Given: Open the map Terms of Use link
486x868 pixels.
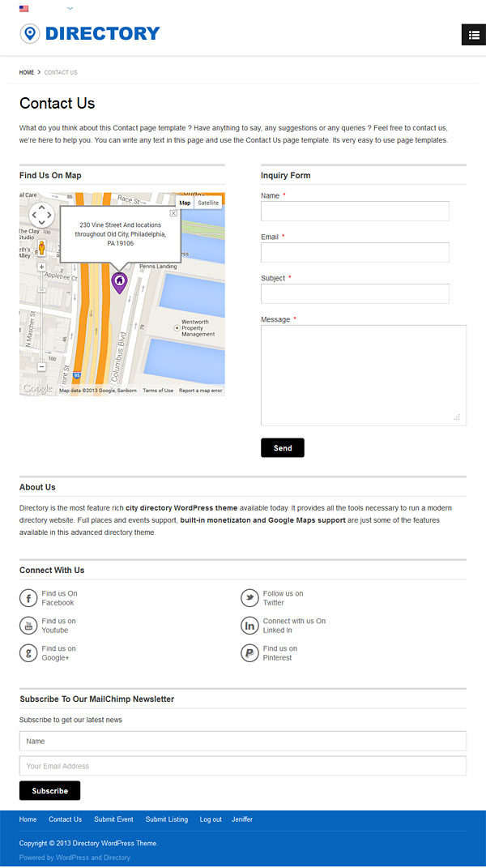Looking at the screenshot, I should point(158,391).
